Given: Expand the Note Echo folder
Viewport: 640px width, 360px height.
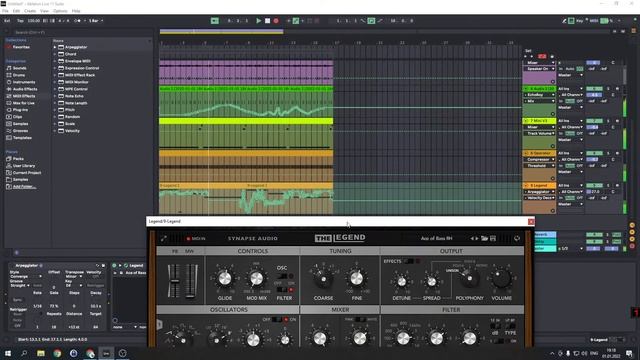Looking at the screenshot, I should tap(55, 96).
